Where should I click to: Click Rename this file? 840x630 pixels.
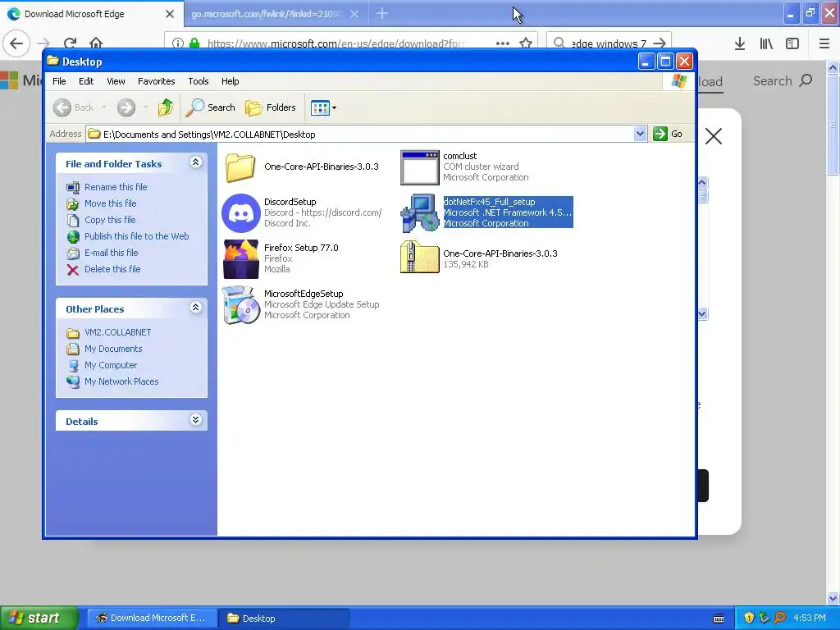[x=107, y=187]
